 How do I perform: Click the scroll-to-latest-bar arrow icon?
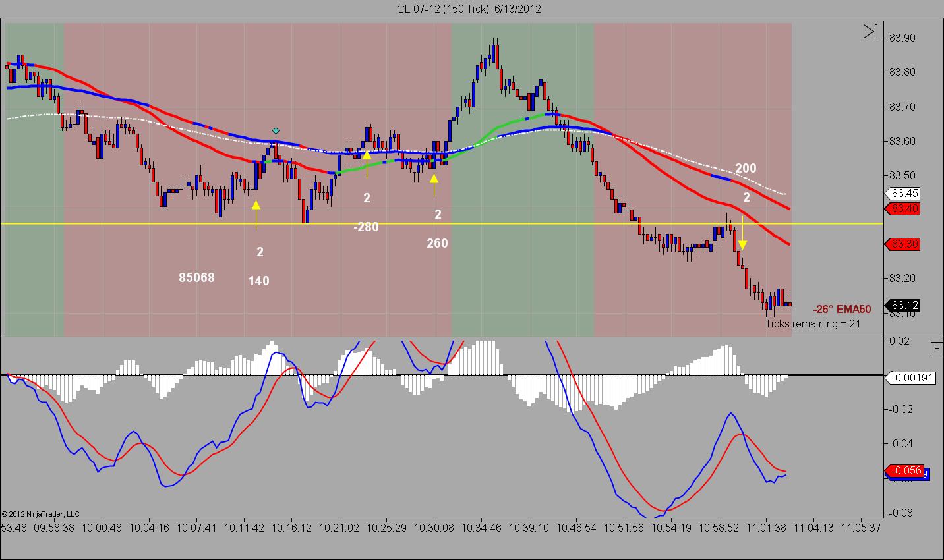pyautogui.click(x=870, y=32)
